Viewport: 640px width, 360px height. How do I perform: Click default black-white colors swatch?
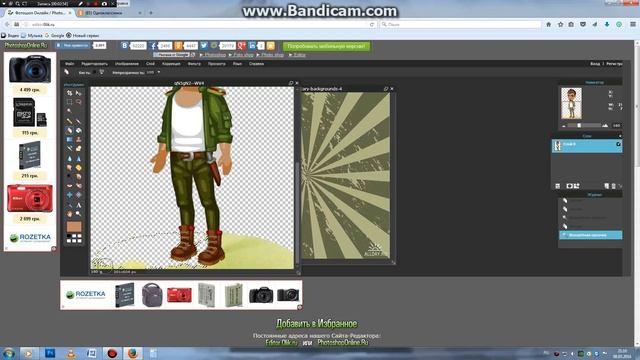pos(69,236)
